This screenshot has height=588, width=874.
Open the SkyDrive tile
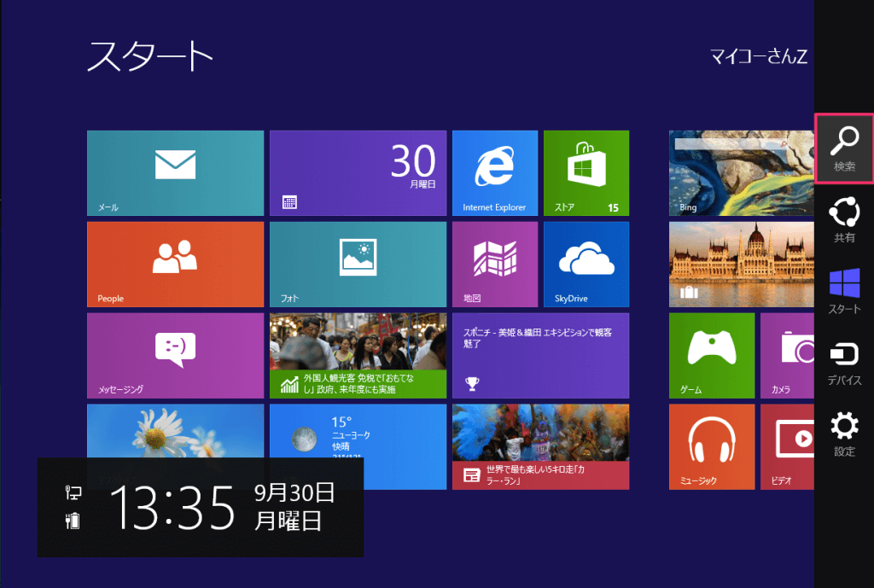[586, 265]
